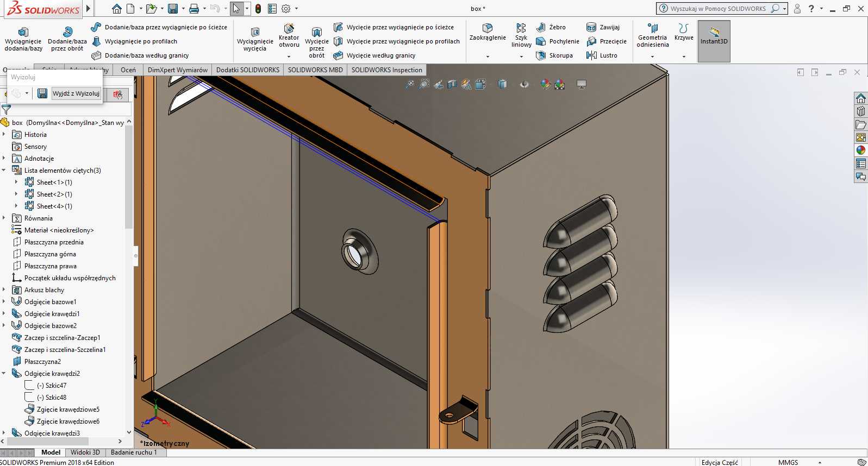Select the Pochylenie draft tool
The height and width of the screenshot is (466, 868).
pos(558,41)
